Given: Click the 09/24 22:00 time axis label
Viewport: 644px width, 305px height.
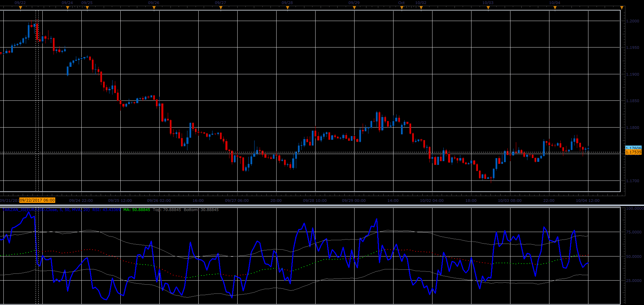Looking at the screenshot, I should [81, 201].
